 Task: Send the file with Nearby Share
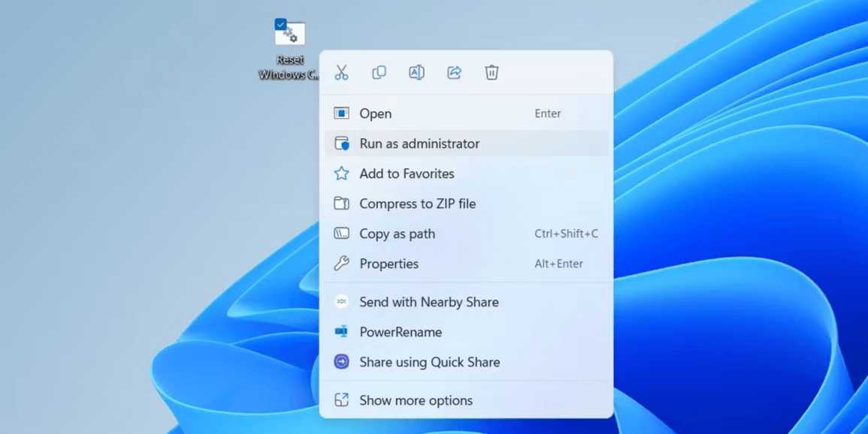coord(429,302)
